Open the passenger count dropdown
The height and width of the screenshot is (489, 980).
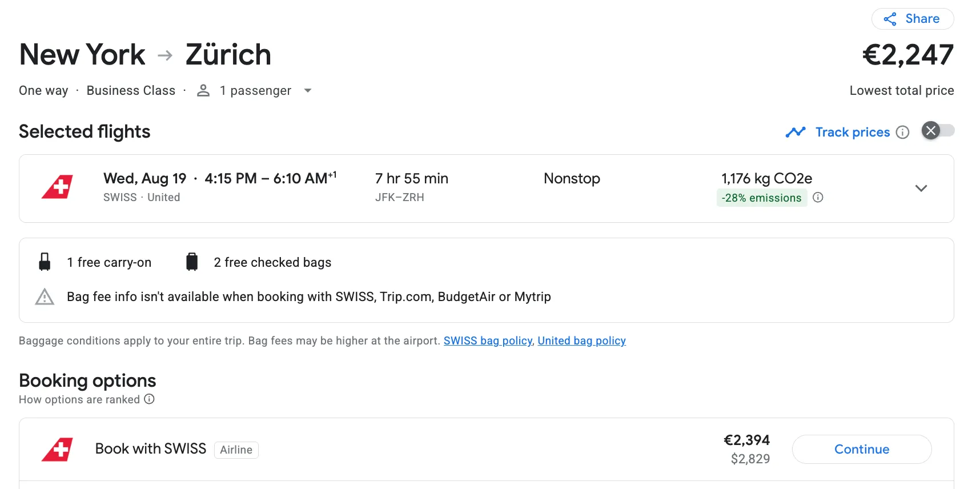point(308,90)
